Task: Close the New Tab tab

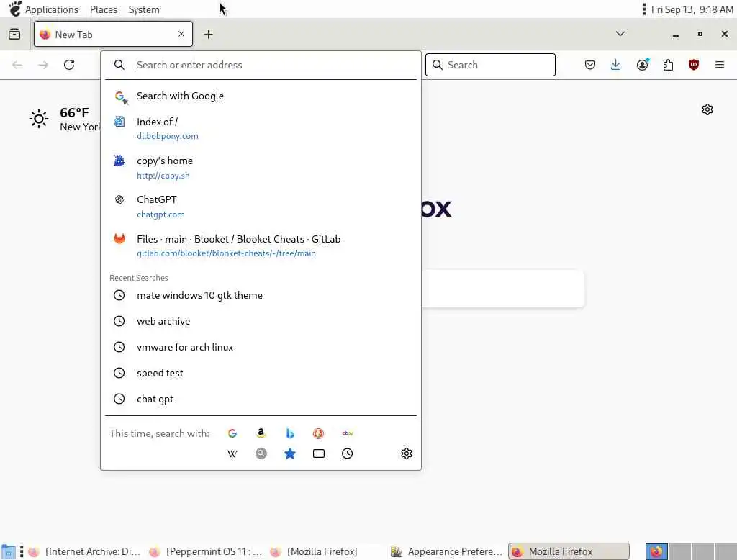Action: click(x=181, y=34)
